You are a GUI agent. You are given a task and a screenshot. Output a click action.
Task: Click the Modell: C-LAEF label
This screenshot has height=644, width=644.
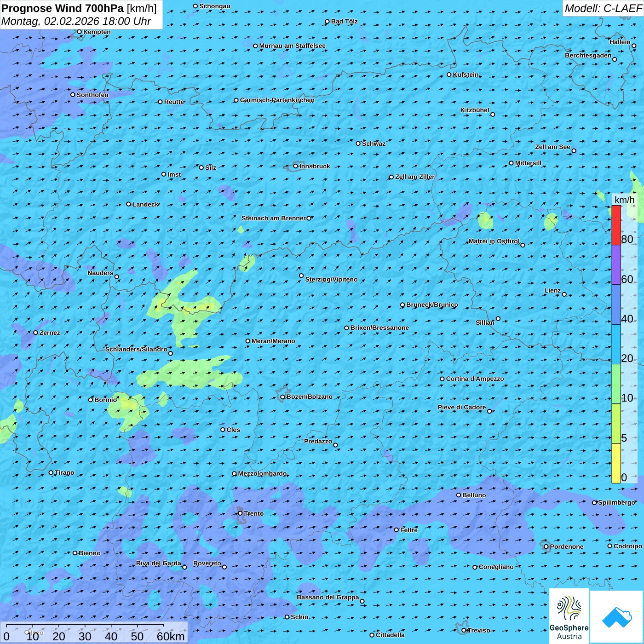pyautogui.click(x=603, y=8)
